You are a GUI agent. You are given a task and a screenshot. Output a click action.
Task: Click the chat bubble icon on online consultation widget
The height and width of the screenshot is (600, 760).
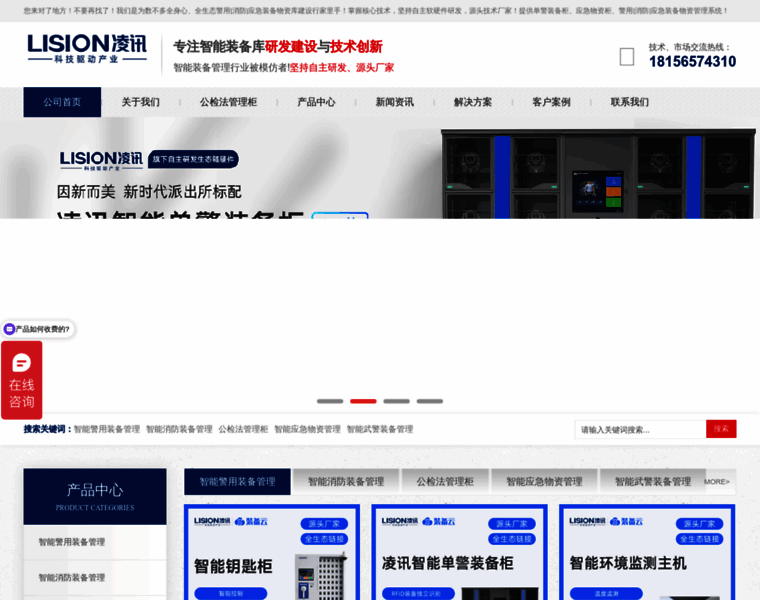point(21,362)
